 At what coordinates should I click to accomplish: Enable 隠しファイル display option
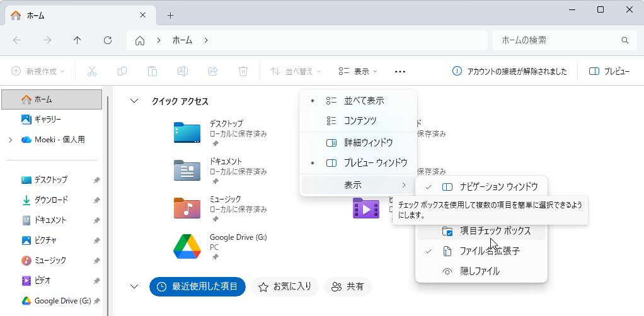[479, 271]
